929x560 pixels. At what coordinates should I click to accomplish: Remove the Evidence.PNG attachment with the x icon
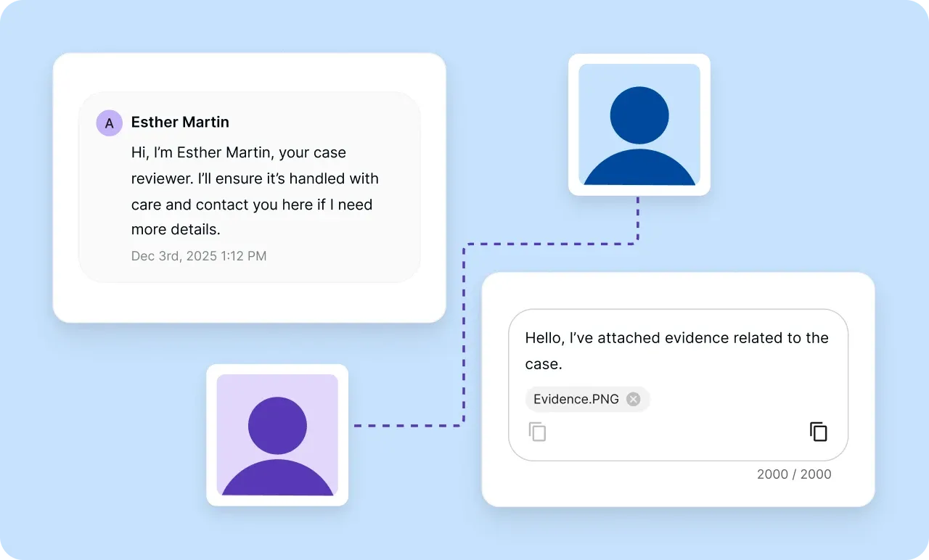click(634, 399)
